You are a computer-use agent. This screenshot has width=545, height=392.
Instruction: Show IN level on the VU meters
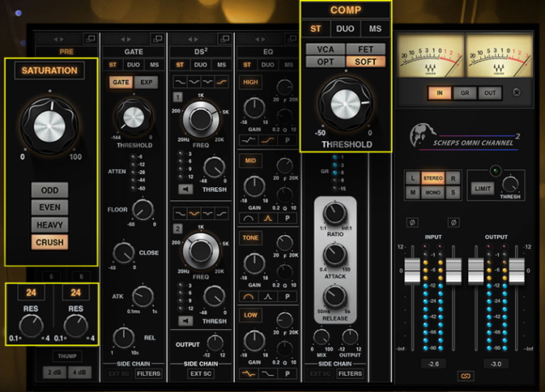[x=440, y=93]
